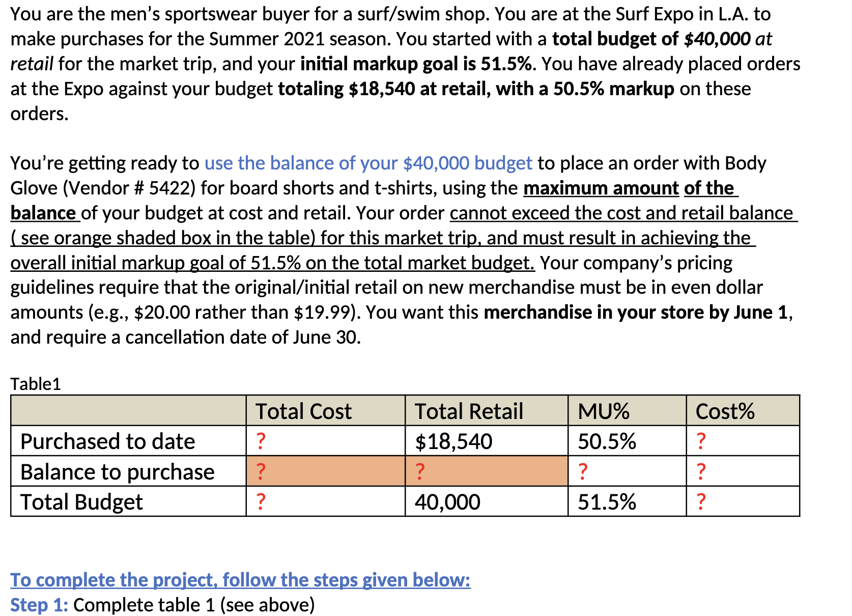Click the bold phrase "initial markup goal is 51.5%"

417,64
